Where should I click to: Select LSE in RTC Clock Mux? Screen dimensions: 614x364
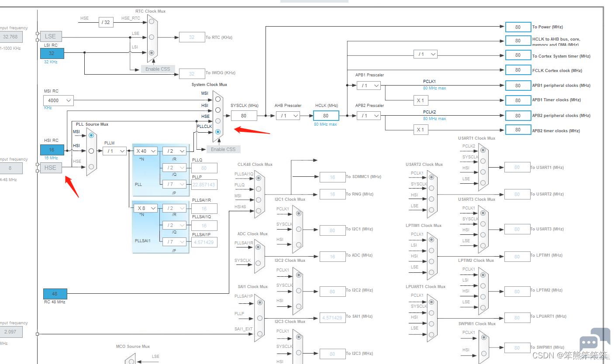(x=152, y=37)
